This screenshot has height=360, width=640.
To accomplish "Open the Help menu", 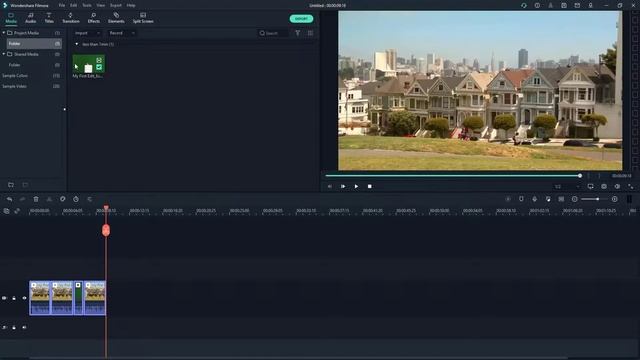I will pyautogui.click(x=131, y=5).
